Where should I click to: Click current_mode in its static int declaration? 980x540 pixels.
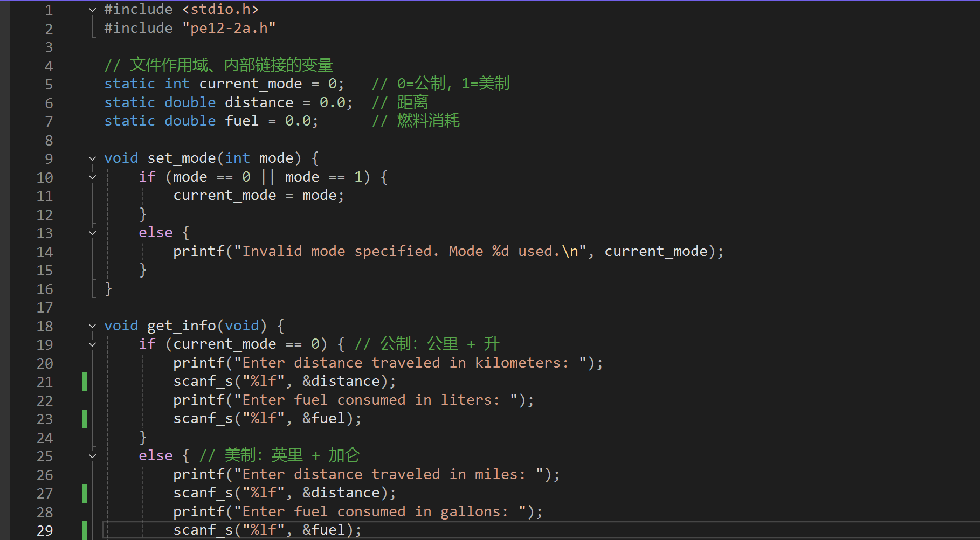coord(251,84)
